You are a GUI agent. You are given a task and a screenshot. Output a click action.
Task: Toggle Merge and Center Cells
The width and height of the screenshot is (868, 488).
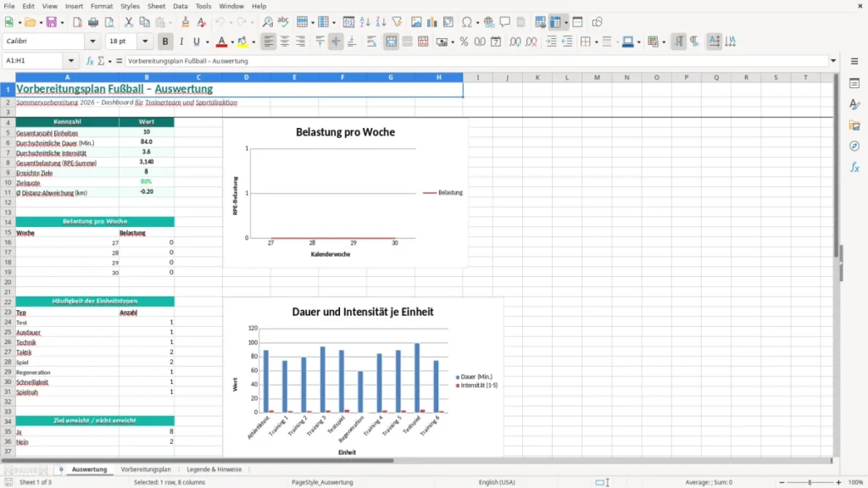coord(391,42)
